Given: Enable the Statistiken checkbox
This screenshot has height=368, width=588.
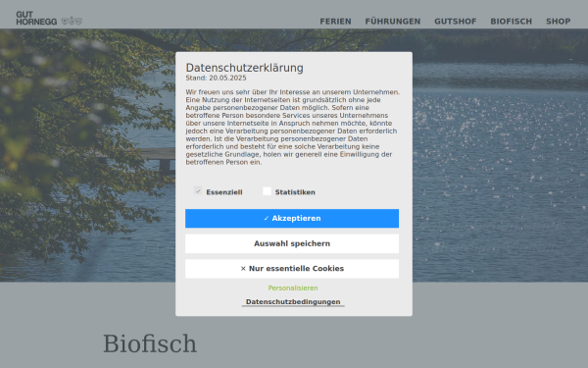Looking at the screenshot, I should point(267,191).
